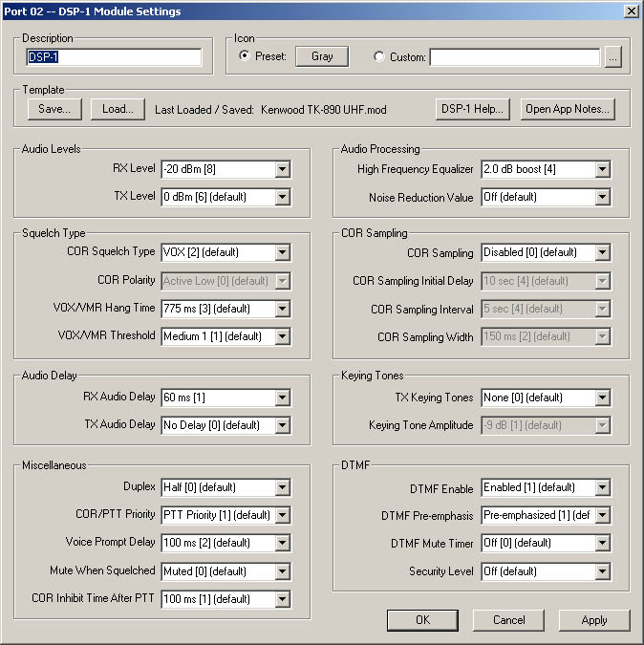Click the browse ellipsis button for custom icon
The height and width of the screenshot is (645, 644).
click(612, 57)
